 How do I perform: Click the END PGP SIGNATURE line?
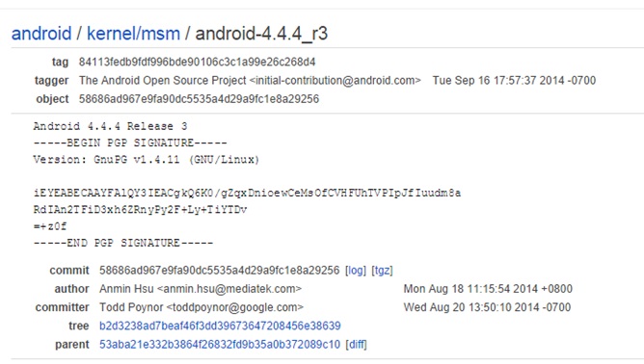tap(123, 243)
